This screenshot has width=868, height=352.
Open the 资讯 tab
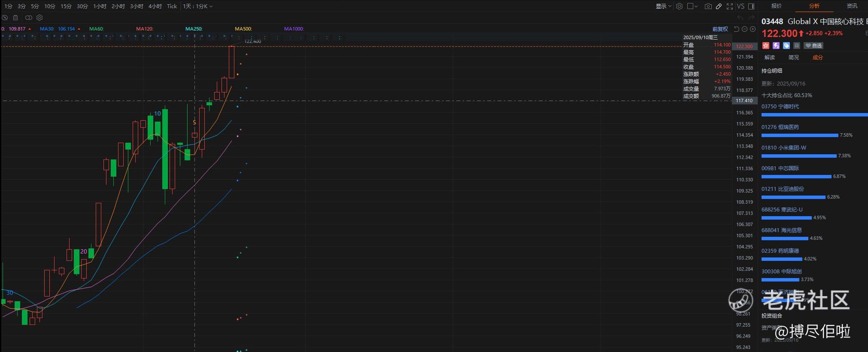coord(852,6)
